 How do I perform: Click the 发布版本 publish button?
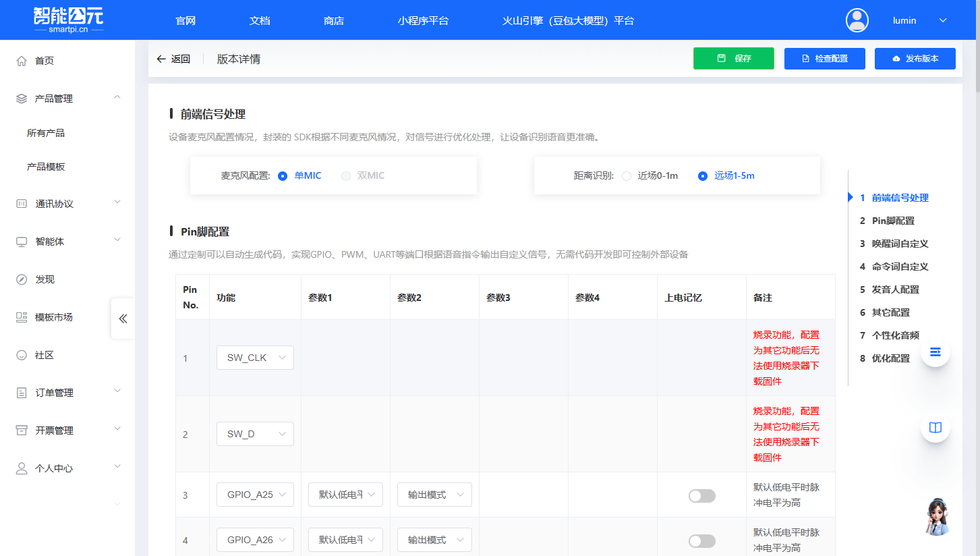915,59
